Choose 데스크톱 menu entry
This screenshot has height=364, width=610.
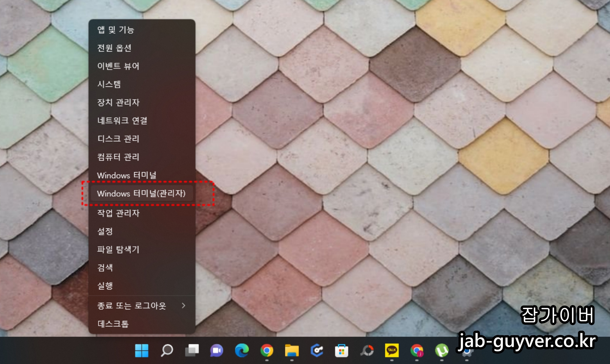click(x=142, y=324)
